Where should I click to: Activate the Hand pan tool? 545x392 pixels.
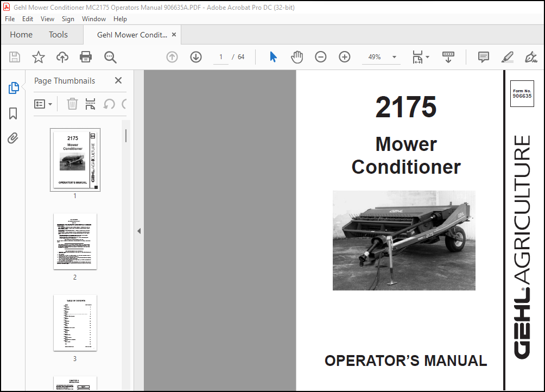297,57
